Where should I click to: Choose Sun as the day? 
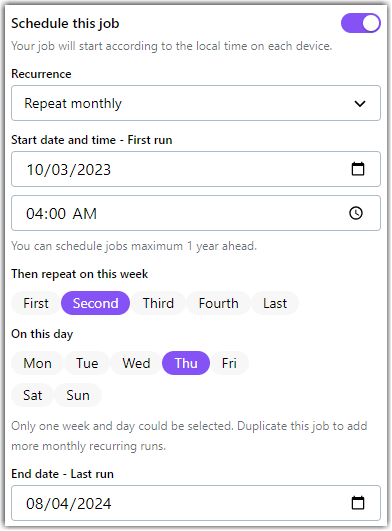[78, 395]
